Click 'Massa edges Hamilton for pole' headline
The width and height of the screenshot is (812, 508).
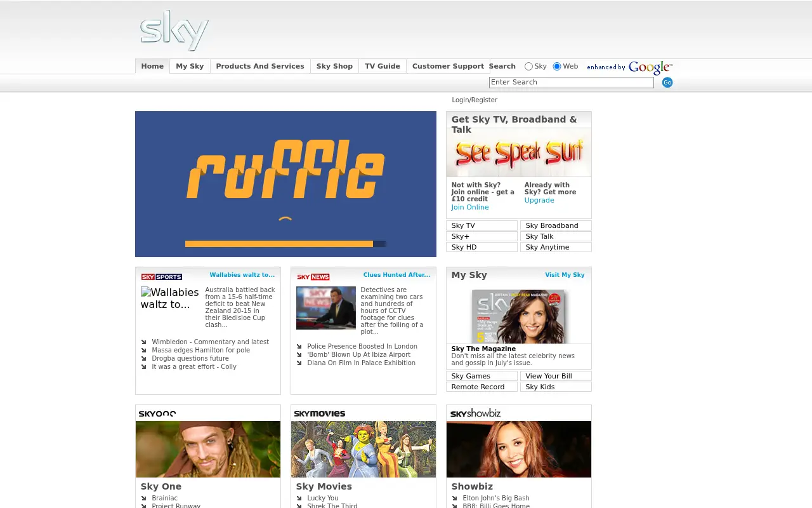201,351
